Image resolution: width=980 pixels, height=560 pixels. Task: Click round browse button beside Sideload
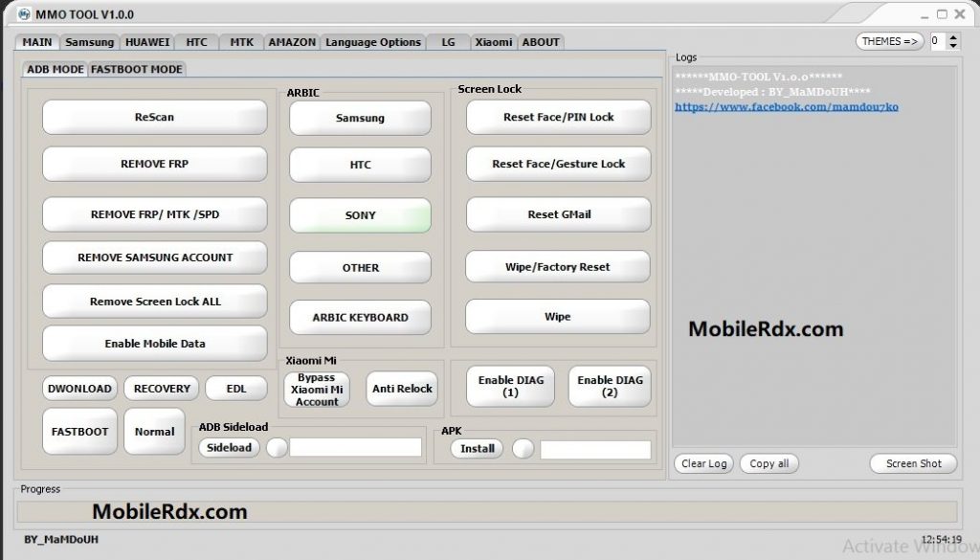tap(277, 447)
